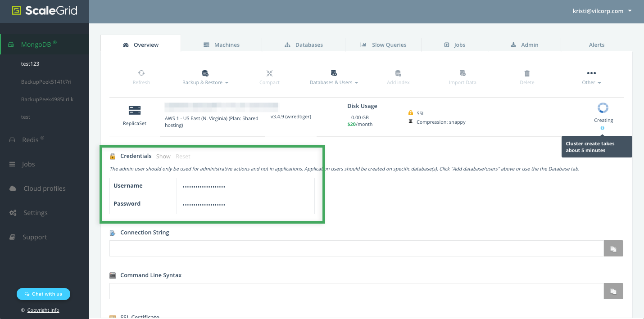644x319 pixels.
Task: Click the Command Line Syntax icon
Action: tap(113, 275)
